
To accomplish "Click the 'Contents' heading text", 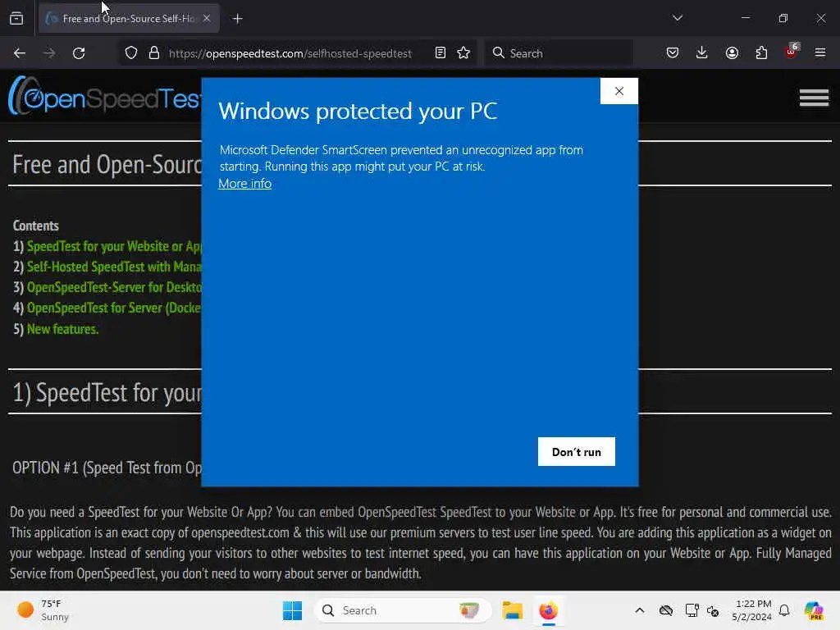I will point(36,226).
